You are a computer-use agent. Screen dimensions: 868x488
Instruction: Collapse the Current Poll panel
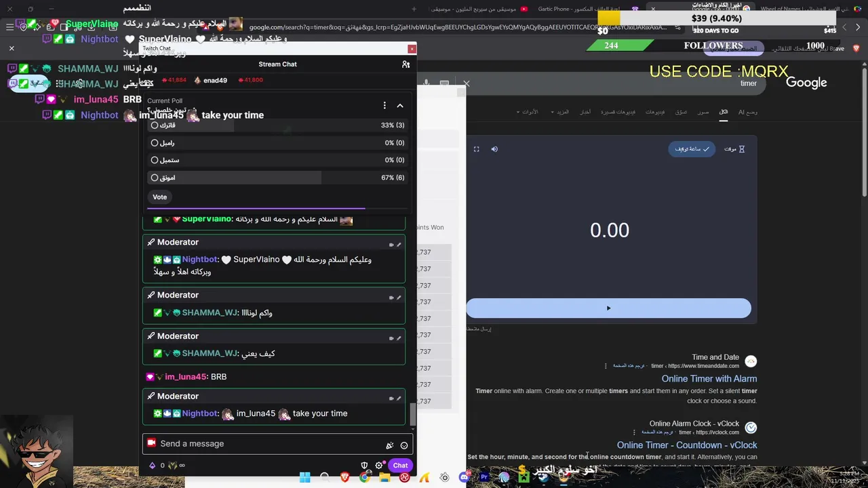coord(400,106)
